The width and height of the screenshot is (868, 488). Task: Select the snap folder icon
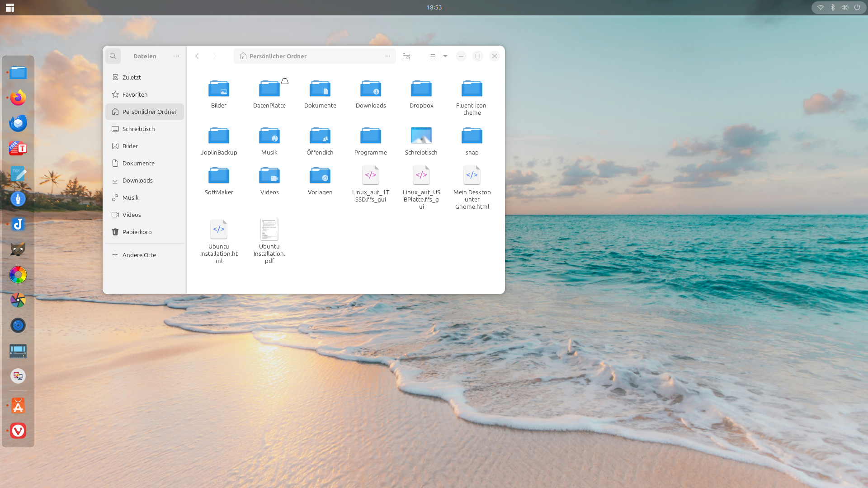[472, 136]
